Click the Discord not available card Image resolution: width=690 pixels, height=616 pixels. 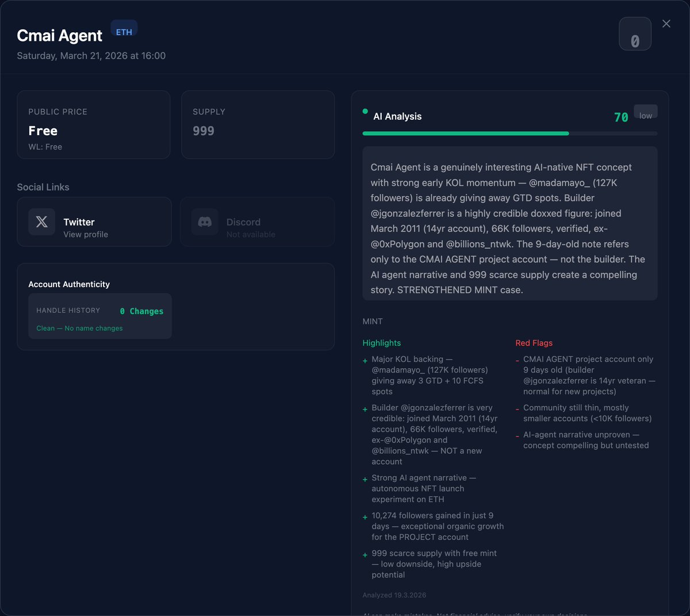tap(258, 222)
